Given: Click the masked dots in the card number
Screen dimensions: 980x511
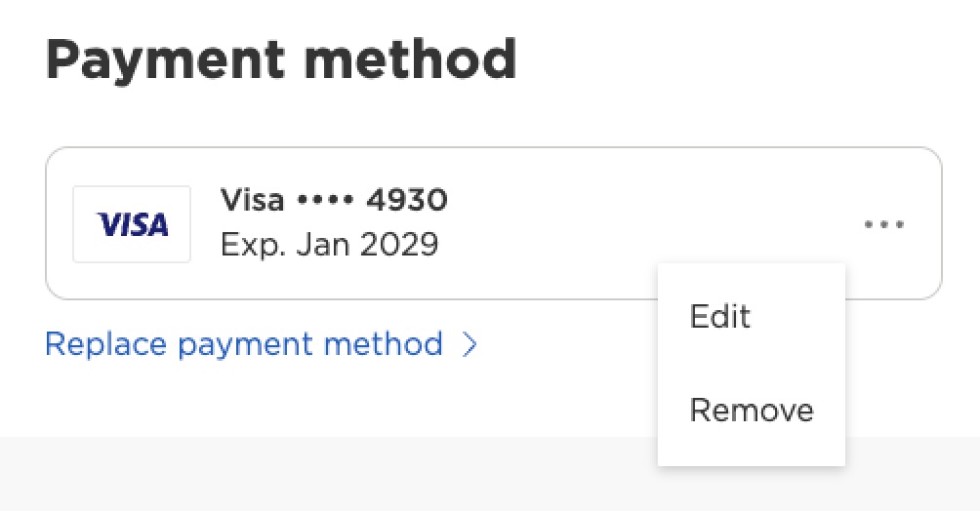Looking at the screenshot, I should point(325,201).
